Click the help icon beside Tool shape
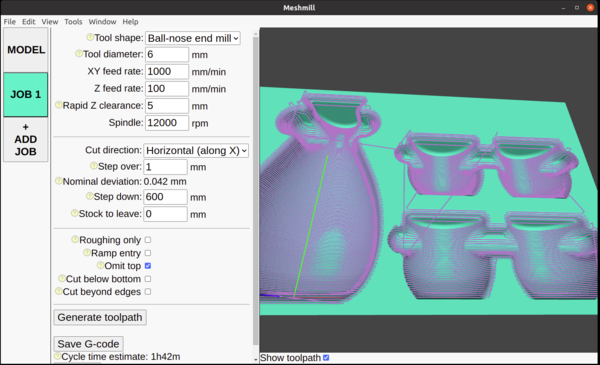Viewport: 600px width, 365px height. point(90,37)
